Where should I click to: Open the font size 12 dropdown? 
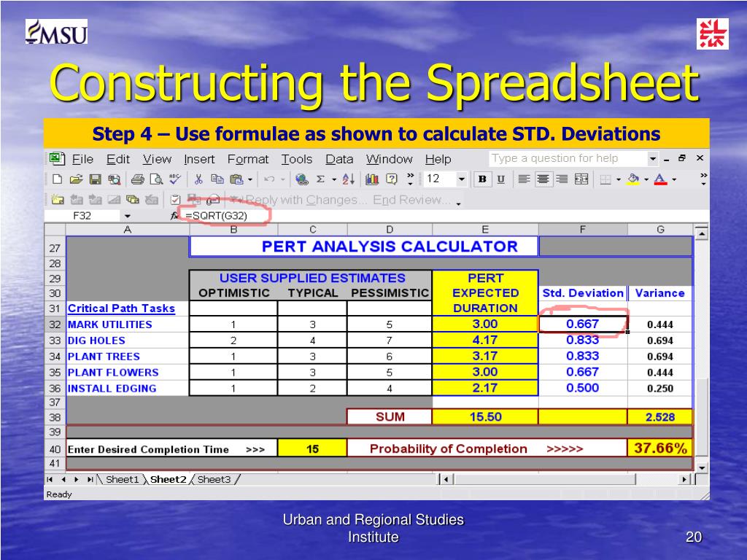[461, 179]
